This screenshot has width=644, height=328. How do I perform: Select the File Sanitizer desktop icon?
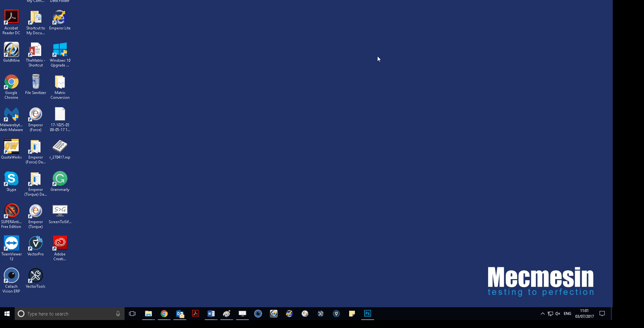tap(35, 84)
